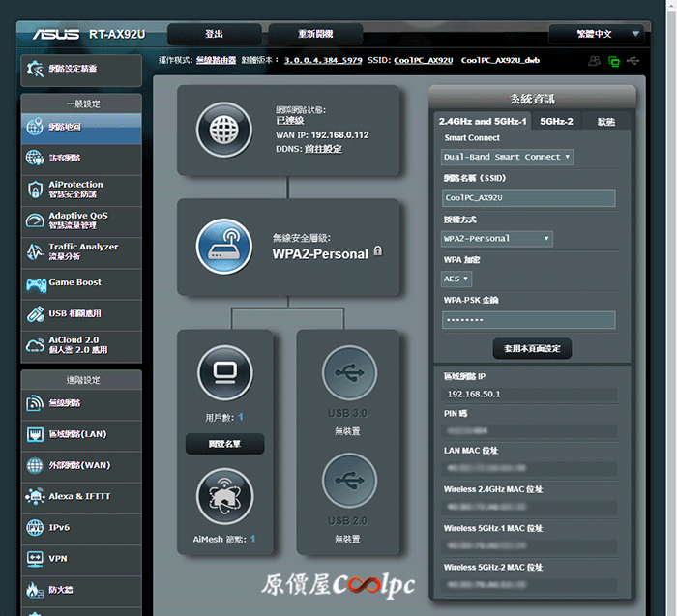Open CoolPC_AX92U SSID link in header

click(x=424, y=60)
